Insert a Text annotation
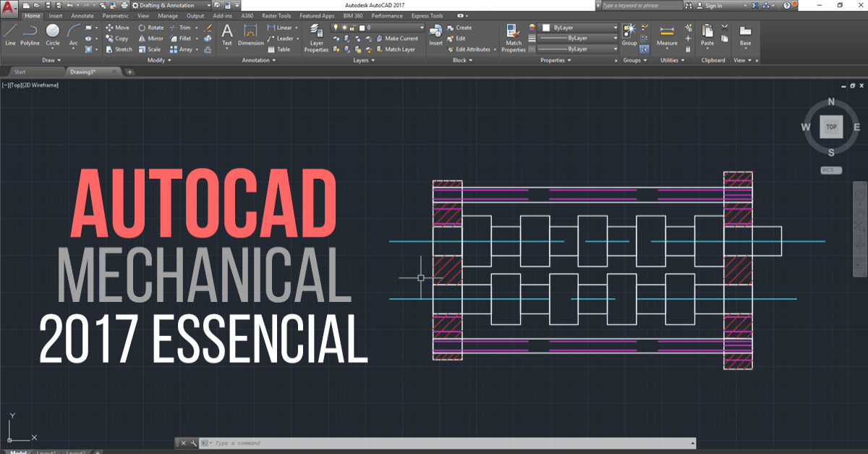Image resolution: width=868 pixels, height=454 pixels. 226,35
